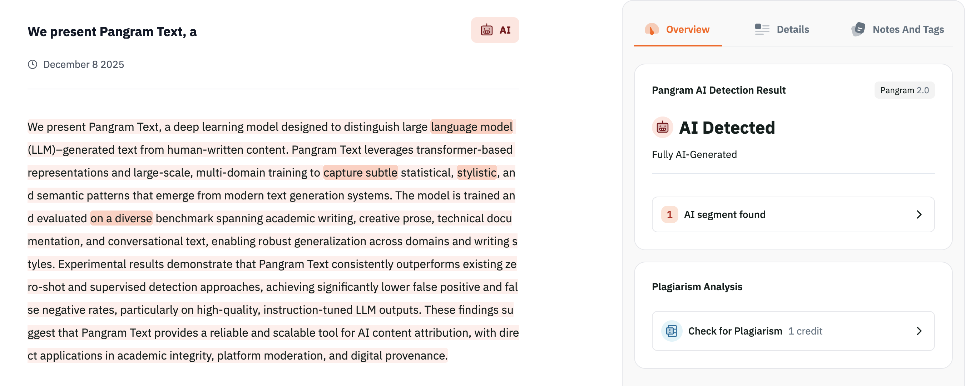Open Check for Plagiarism chevron arrow
Screen dimensions: 980x386
(919, 331)
